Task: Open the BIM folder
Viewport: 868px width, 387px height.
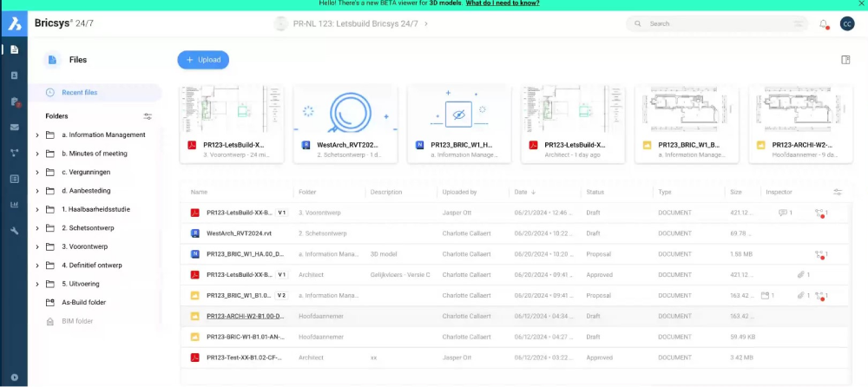Action: 77,321
